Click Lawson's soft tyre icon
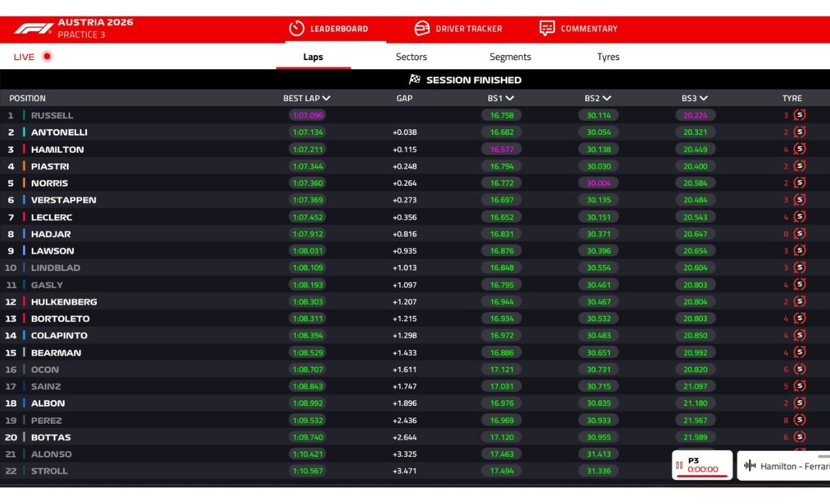Viewport: 830px width, 504px height. pyautogui.click(x=800, y=251)
